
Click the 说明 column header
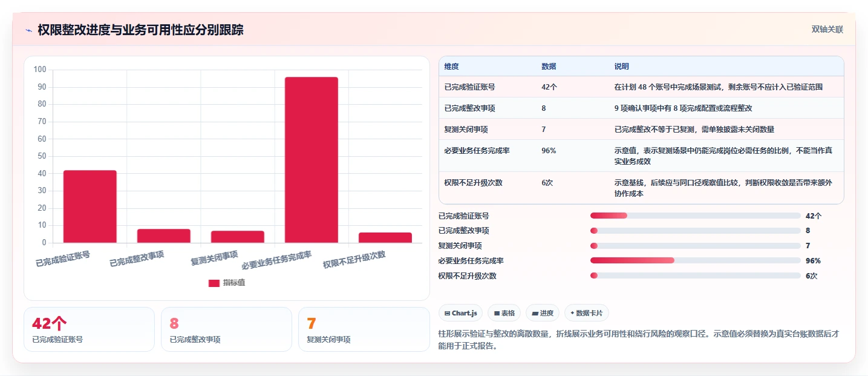pyautogui.click(x=621, y=67)
